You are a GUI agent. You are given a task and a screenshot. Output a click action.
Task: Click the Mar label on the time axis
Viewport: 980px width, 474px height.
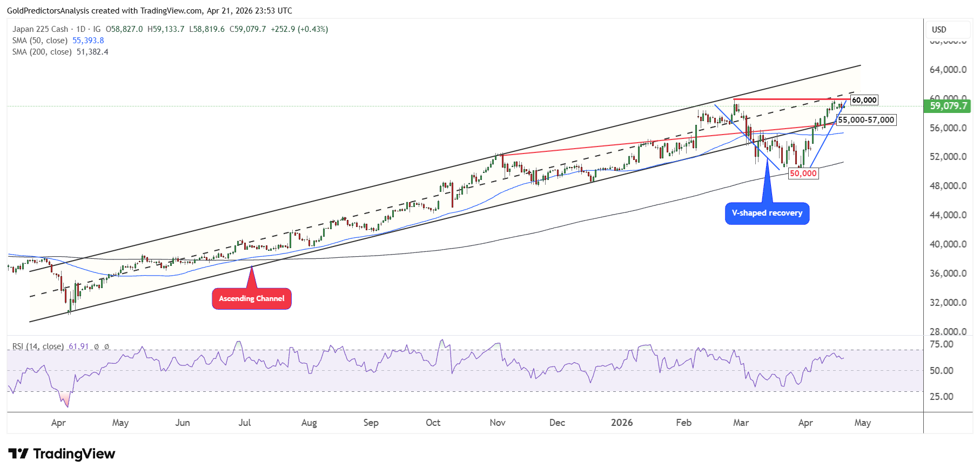[x=741, y=423]
